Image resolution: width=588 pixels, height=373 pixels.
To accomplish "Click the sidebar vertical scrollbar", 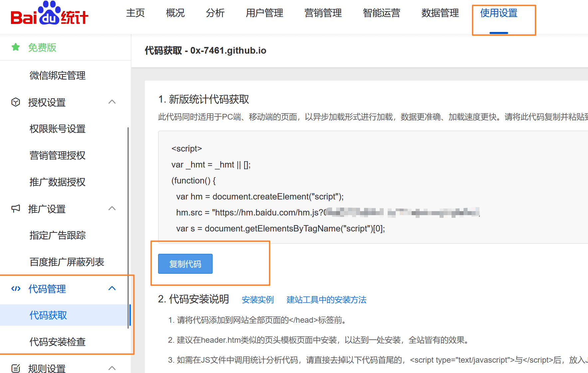I will click(128, 227).
